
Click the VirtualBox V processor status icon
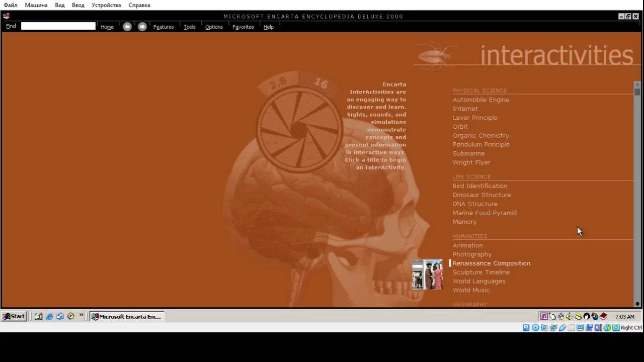point(598,327)
